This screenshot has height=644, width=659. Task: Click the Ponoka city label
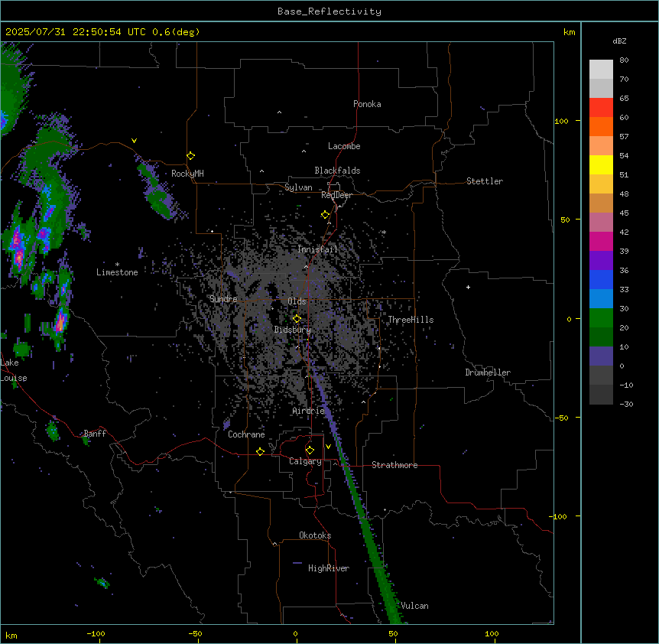coord(367,104)
